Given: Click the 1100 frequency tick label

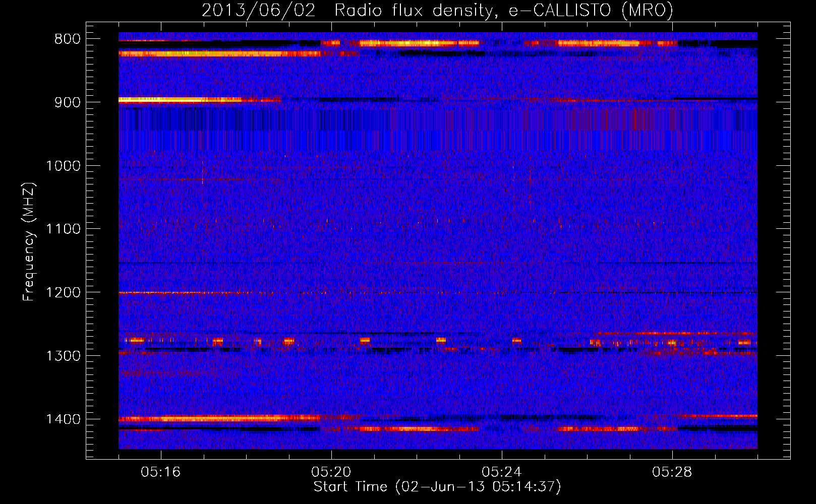Looking at the screenshot, I should point(63,229).
